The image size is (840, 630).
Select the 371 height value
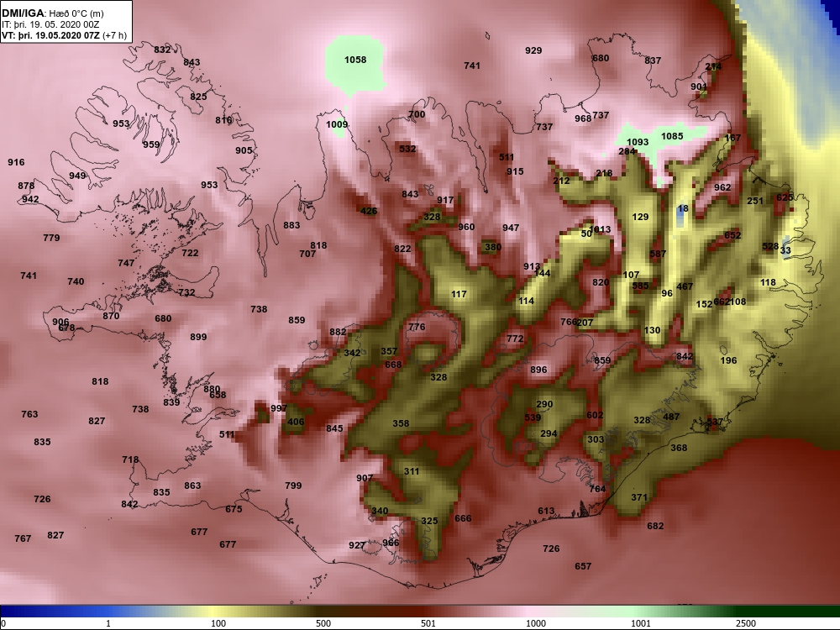639,497
